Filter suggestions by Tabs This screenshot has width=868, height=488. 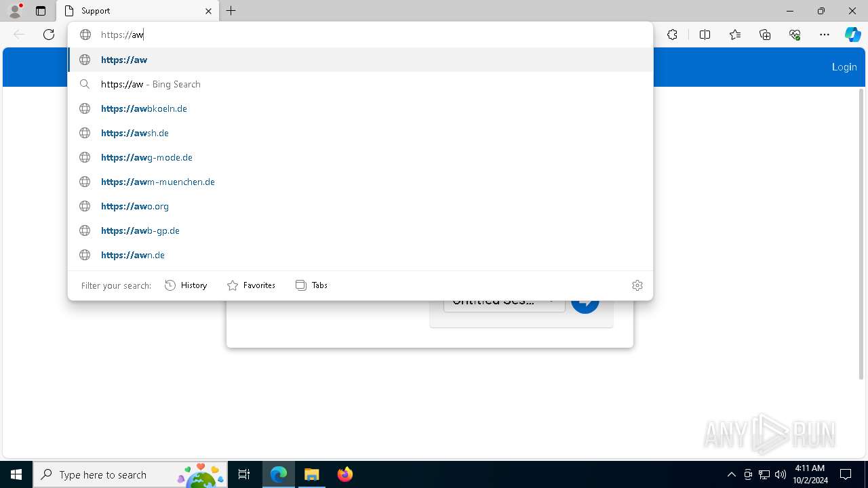[312, 285]
